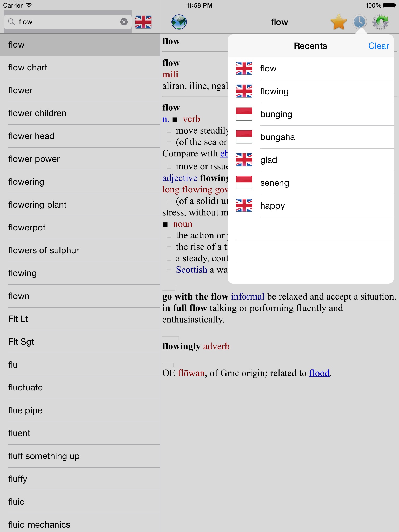This screenshot has height=532, width=399.
Task: Select 'happy' from the Recents list
Action: 272,206
